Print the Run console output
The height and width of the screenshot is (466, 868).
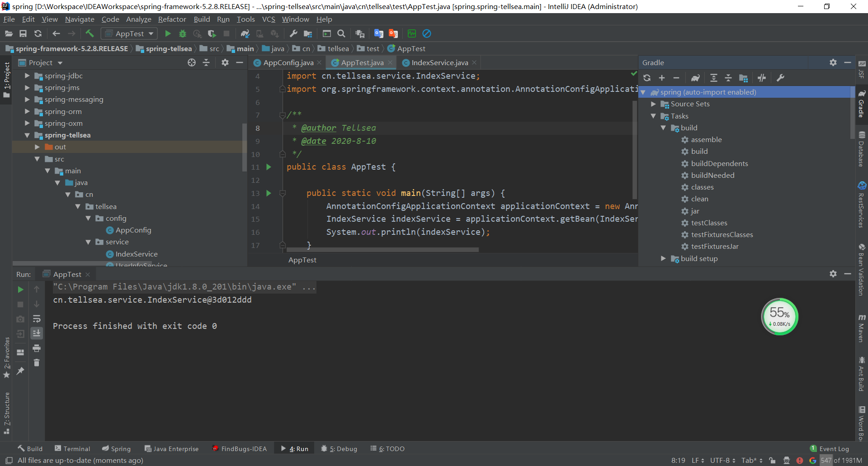point(38,348)
